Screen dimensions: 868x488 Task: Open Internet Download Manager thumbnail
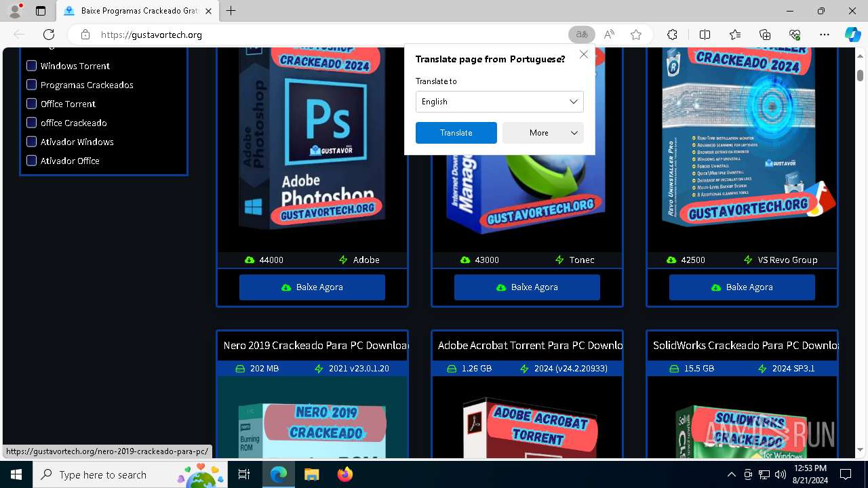[527, 197]
